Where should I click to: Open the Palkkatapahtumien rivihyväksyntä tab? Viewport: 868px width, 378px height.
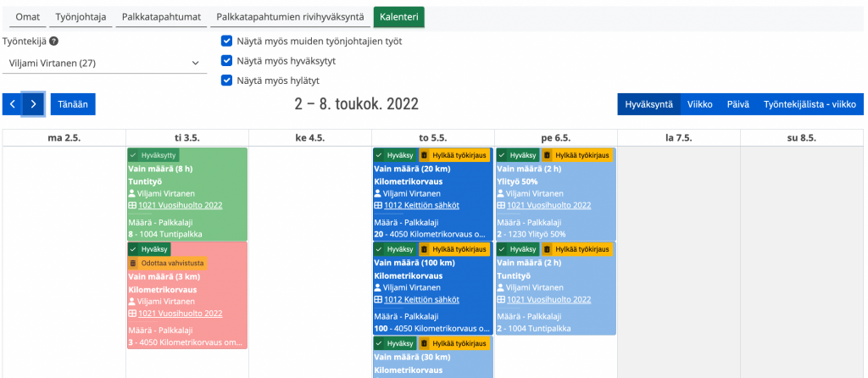(x=290, y=17)
